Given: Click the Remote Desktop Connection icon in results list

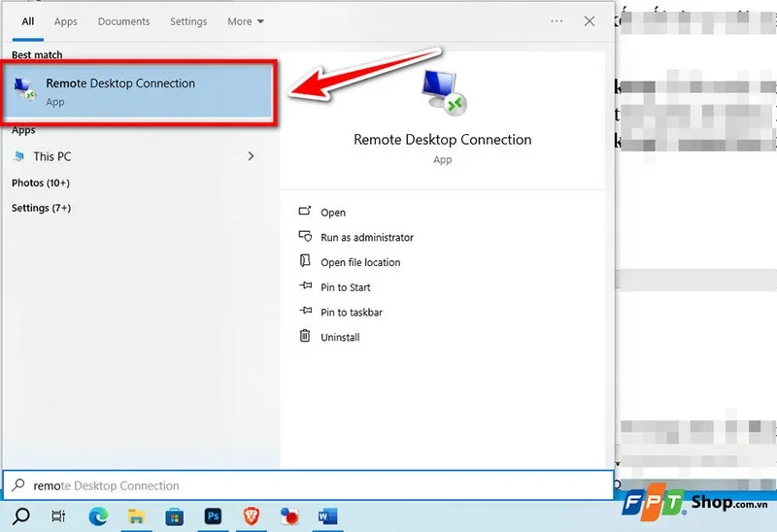Looking at the screenshot, I should point(25,89).
